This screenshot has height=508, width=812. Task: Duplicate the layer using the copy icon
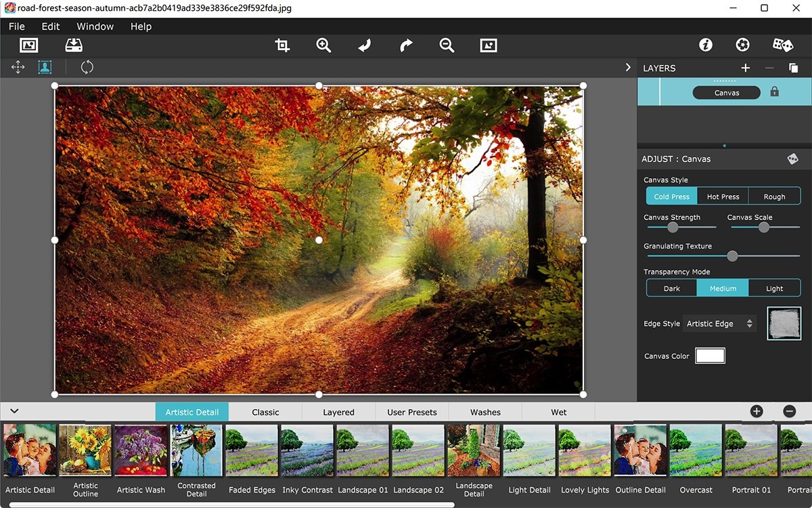tap(793, 68)
